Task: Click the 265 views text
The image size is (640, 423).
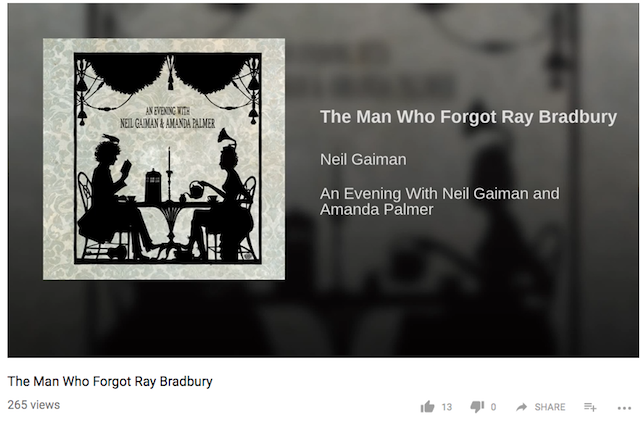Action: [x=33, y=405]
